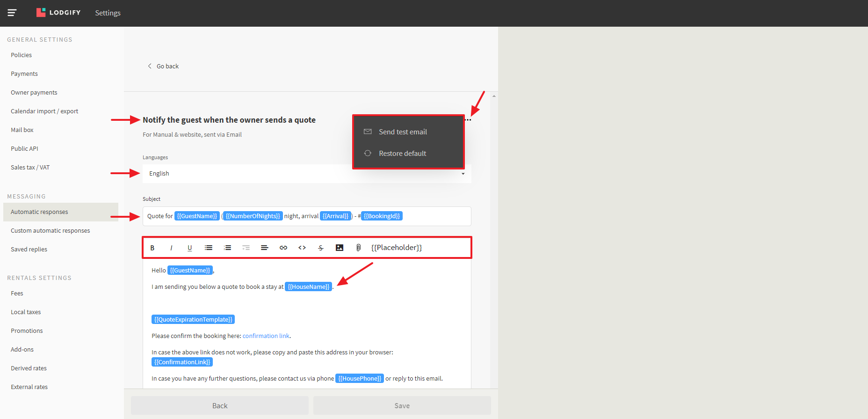Click the Go back link
868x419 pixels.
[167, 66]
